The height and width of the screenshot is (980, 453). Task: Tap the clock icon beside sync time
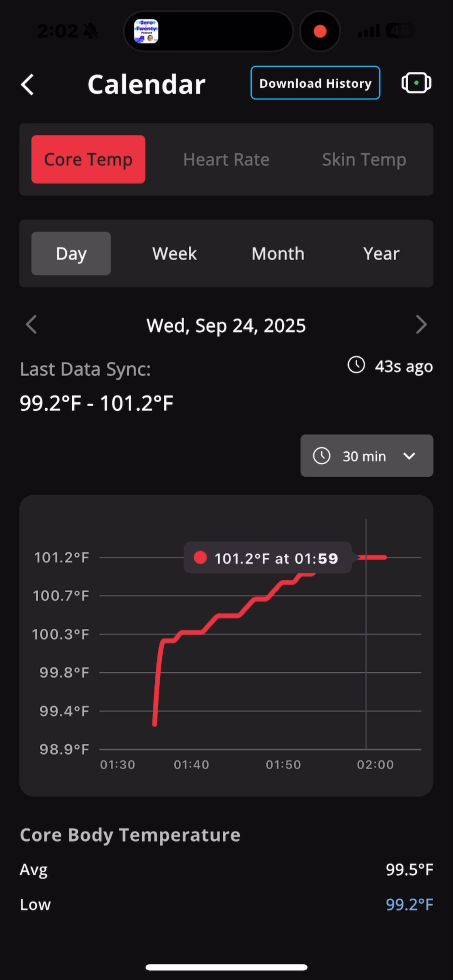click(x=356, y=365)
